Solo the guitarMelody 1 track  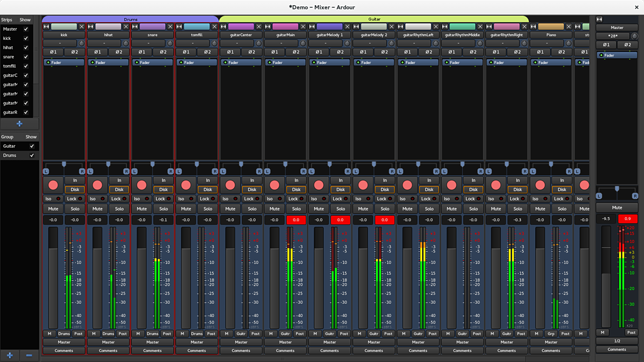pyautogui.click(x=340, y=209)
